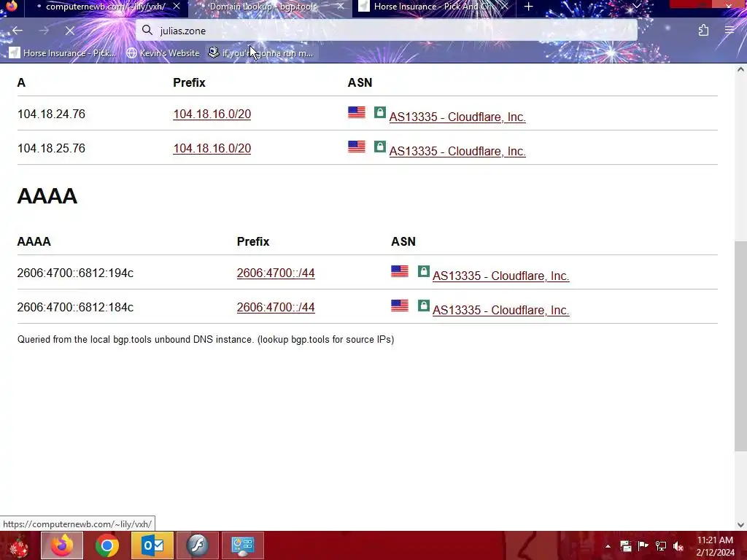Click the Firefox taskbar icon

(62, 545)
